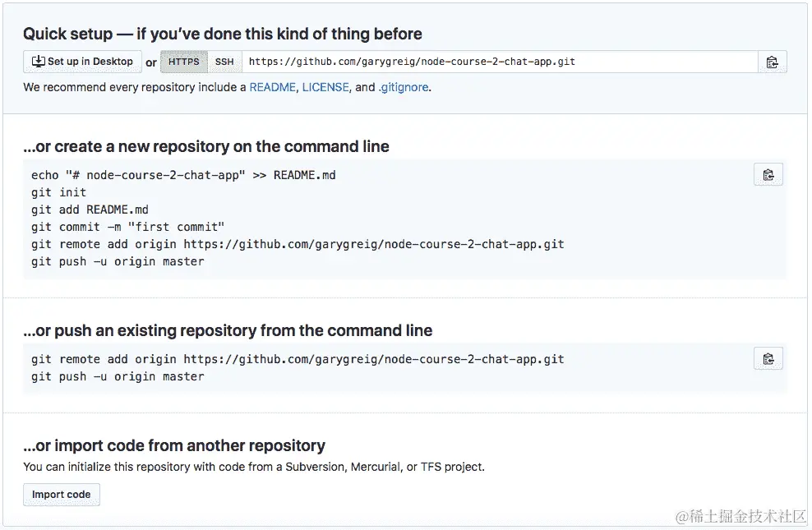The width and height of the screenshot is (812, 530).
Task: Open the README link
Action: (x=272, y=87)
